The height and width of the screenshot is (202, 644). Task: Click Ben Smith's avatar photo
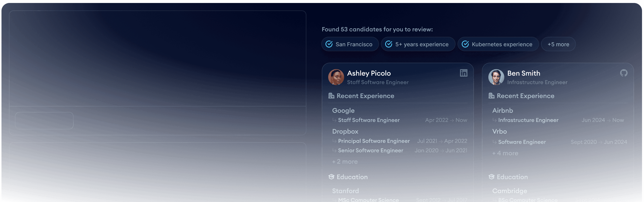(x=496, y=77)
